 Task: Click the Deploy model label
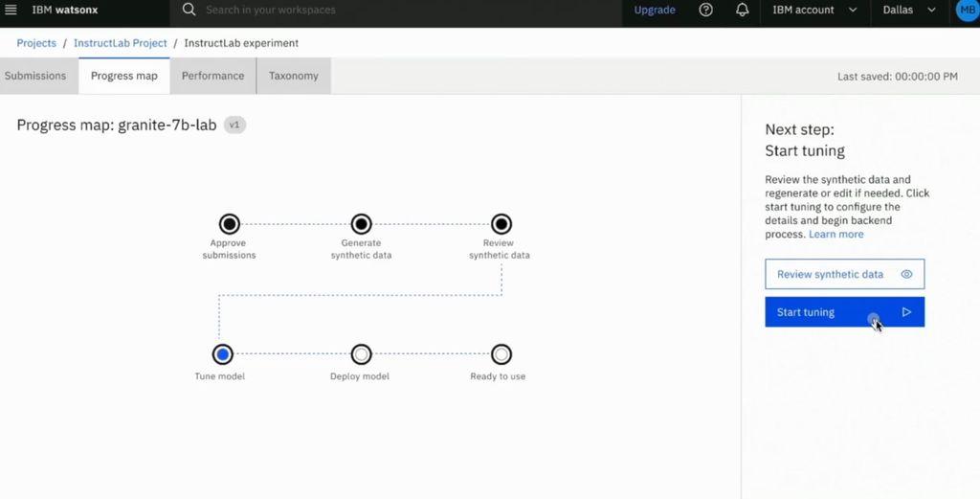click(360, 376)
